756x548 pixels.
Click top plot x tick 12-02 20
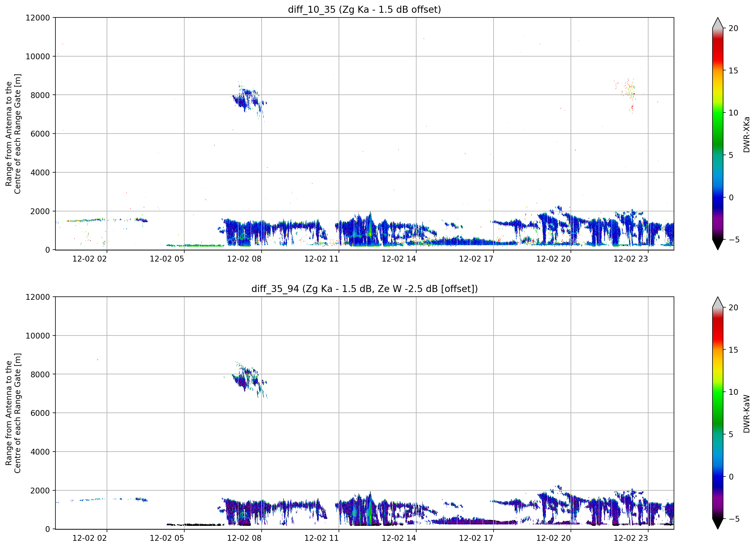[554, 259]
